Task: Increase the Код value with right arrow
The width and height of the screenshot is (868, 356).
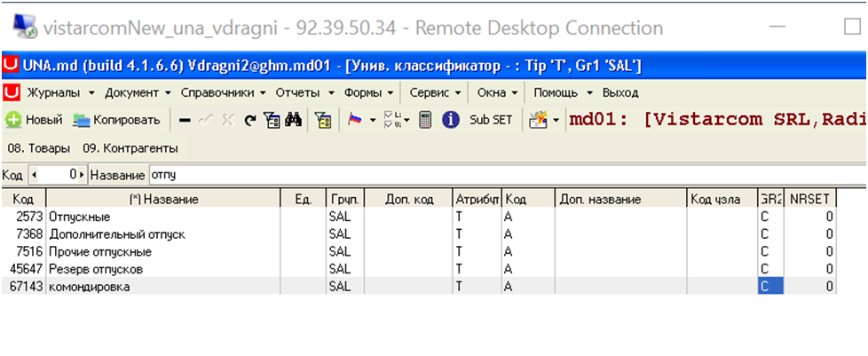Action: coord(82,175)
